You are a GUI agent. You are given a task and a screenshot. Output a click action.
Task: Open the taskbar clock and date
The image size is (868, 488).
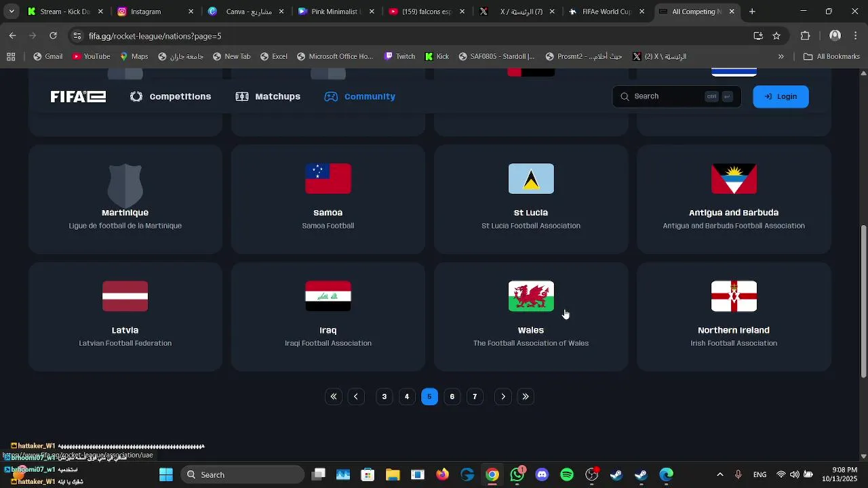(840, 474)
